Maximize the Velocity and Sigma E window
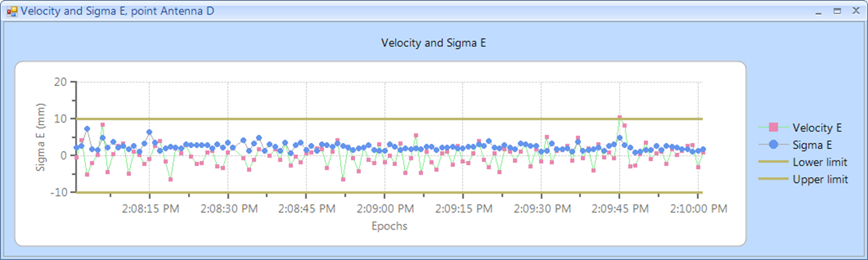The width and height of the screenshot is (868, 260). pyautogui.click(x=836, y=12)
